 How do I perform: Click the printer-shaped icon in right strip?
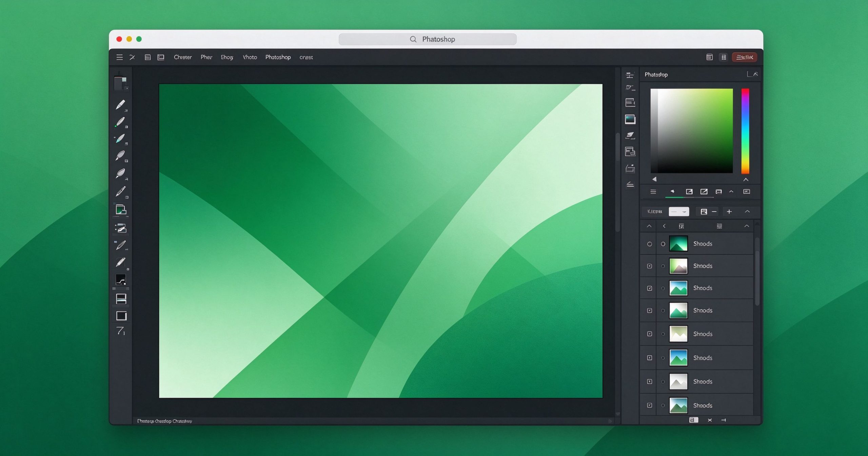pyautogui.click(x=630, y=168)
